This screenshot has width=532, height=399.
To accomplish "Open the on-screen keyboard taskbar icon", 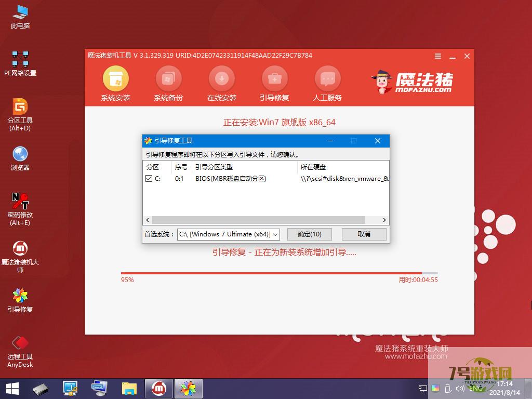I will [x=99, y=389].
